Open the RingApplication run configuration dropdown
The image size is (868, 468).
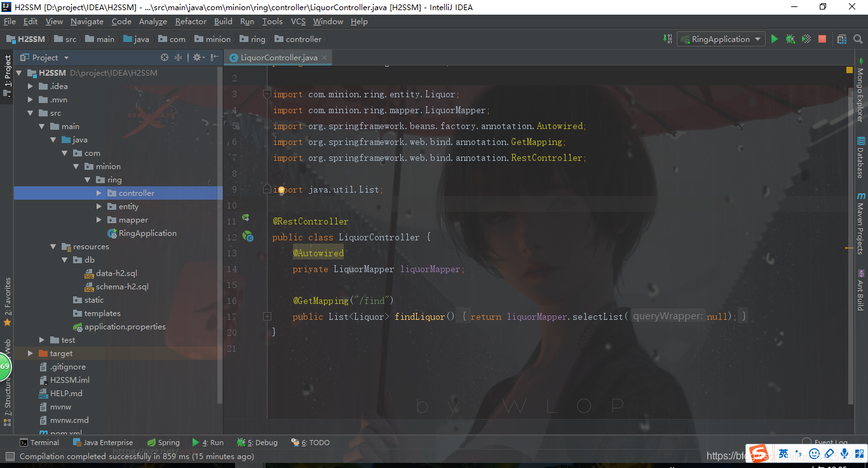(x=721, y=39)
